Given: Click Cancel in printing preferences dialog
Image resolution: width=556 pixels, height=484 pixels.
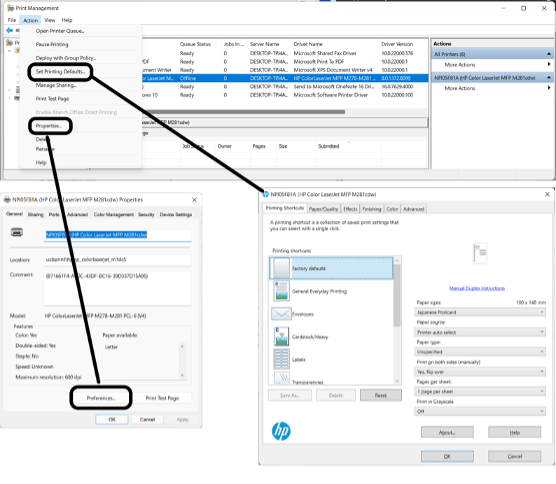Looking at the screenshot, I should click(x=515, y=456).
